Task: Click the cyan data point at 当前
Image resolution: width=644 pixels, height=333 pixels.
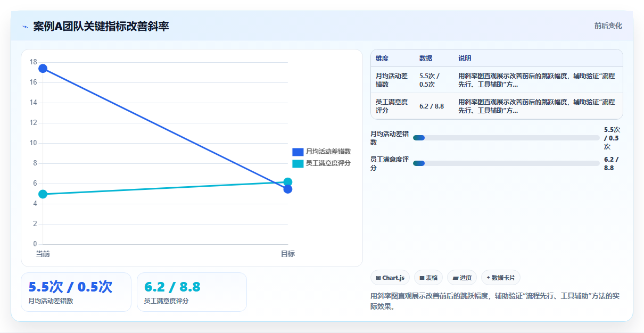Action: [43, 194]
